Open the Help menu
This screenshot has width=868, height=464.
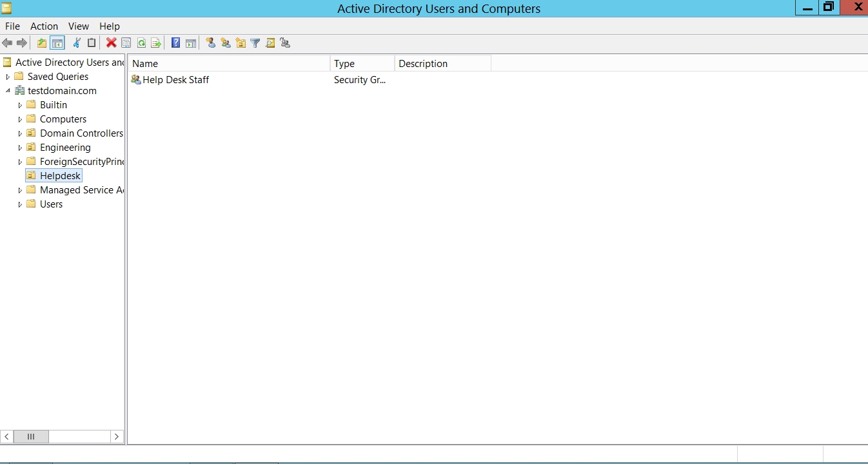coord(110,26)
